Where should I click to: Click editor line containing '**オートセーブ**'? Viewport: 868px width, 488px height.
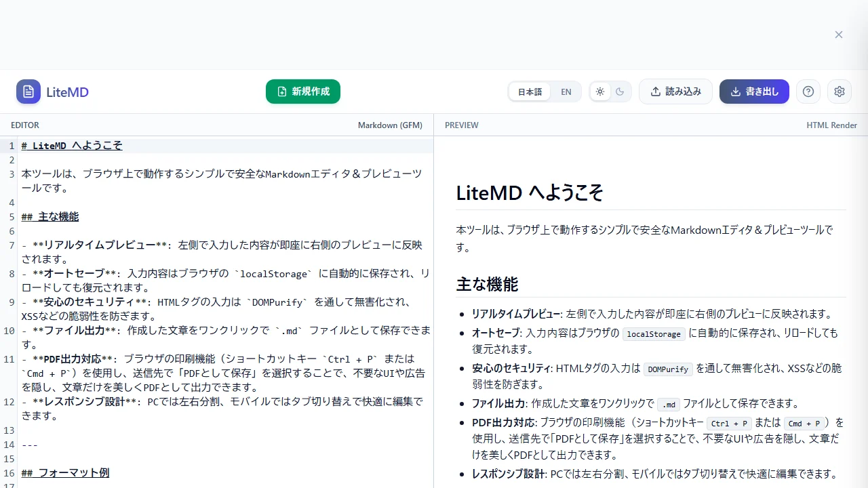pos(225,281)
